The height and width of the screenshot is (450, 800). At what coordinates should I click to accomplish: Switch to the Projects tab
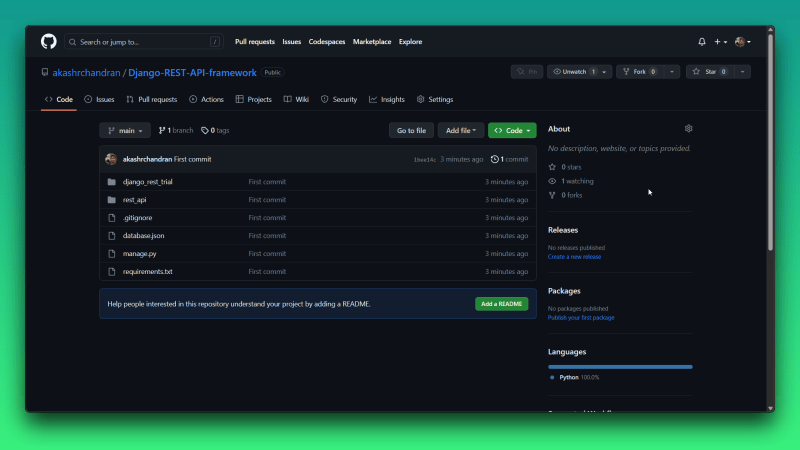pyautogui.click(x=254, y=99)
